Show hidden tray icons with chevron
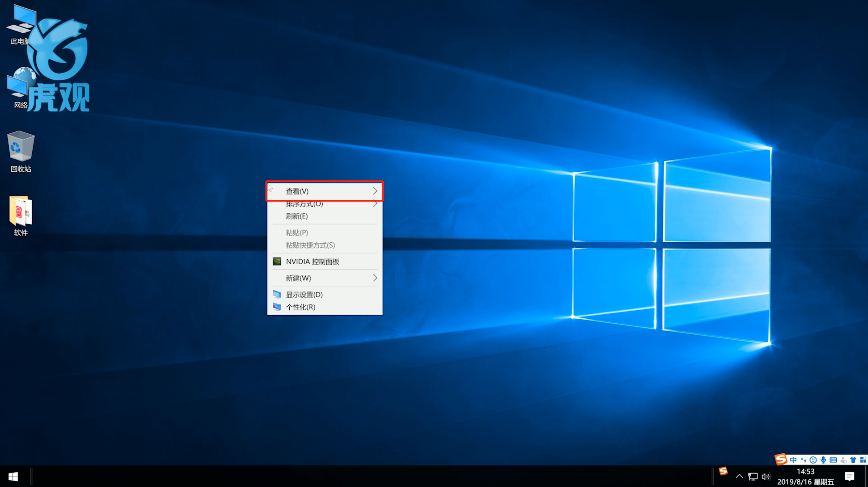The height and width of the screenshot is (487, 868). click(739, 476)
